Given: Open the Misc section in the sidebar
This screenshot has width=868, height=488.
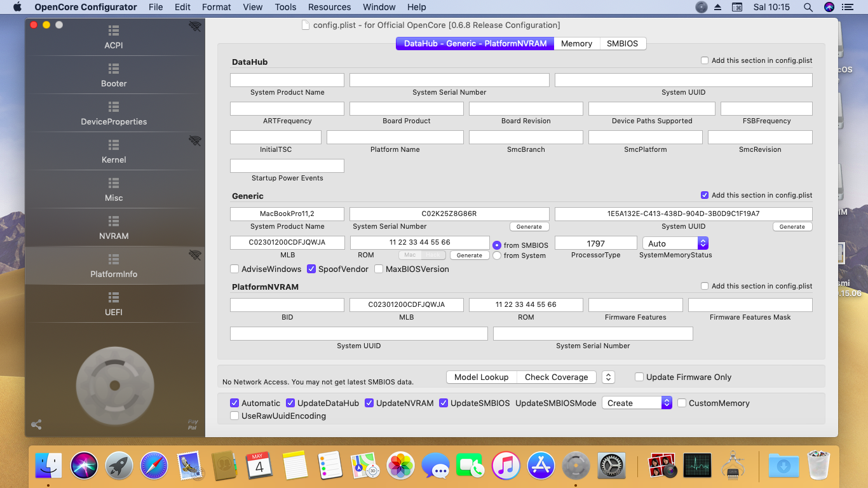Looking at the screenshot, I should click(114, 189).
